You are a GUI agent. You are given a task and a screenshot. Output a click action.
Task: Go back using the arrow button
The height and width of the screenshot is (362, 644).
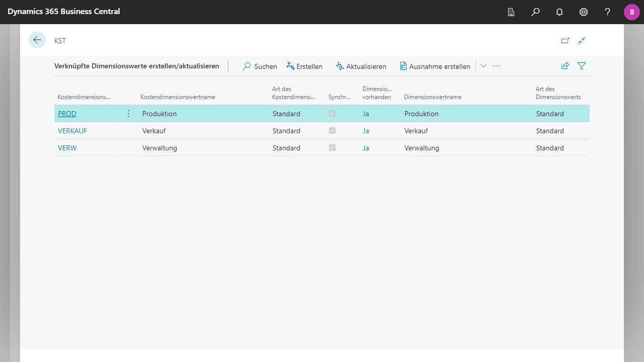point(37,40)
